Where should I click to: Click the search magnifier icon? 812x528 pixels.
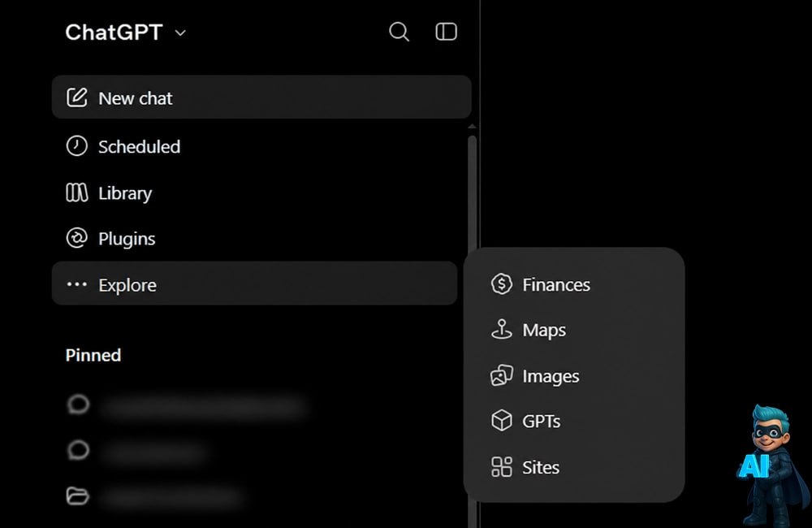click(x=399, y=32)
